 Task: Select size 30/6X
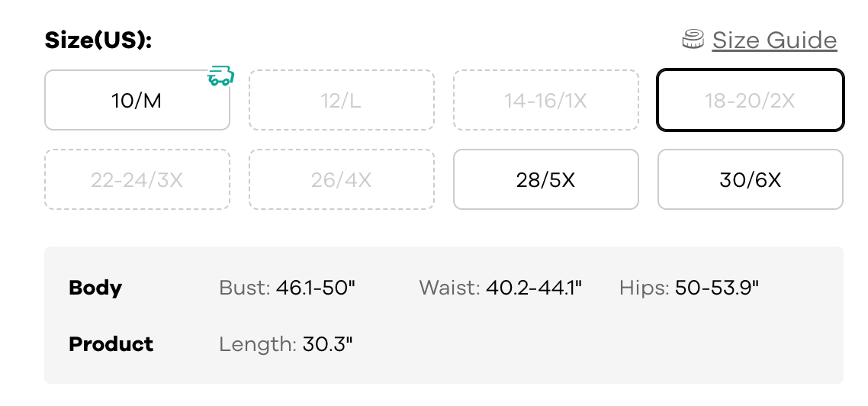click(750, 179)
